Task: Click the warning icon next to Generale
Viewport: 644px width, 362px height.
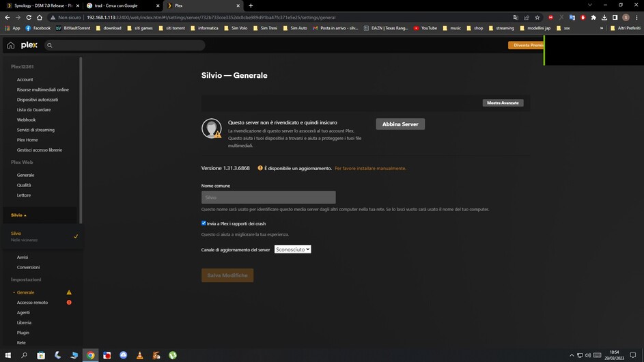Action: pos(69,292)
